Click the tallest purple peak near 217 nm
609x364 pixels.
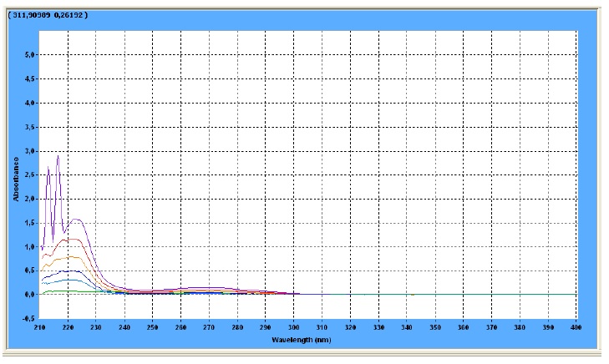(x=58, y=156)
